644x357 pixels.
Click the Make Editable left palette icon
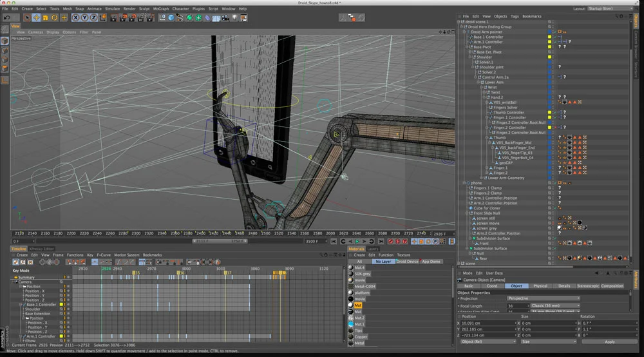click(x=5, y=30)
